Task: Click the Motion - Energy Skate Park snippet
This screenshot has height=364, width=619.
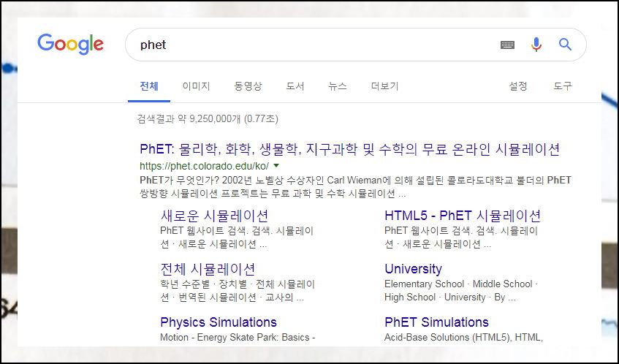Action: pyautogui.click(x=238, y=338)
